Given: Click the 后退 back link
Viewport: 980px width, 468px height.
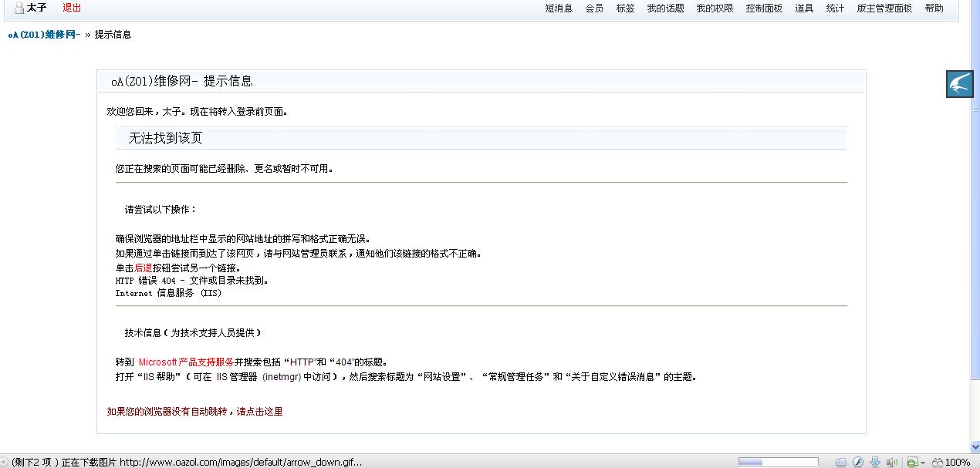Looking at the screenshot, I should coord(144,268).
